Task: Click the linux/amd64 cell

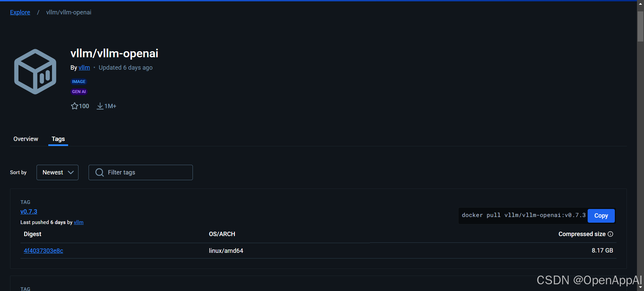Action: click(226, 251)
